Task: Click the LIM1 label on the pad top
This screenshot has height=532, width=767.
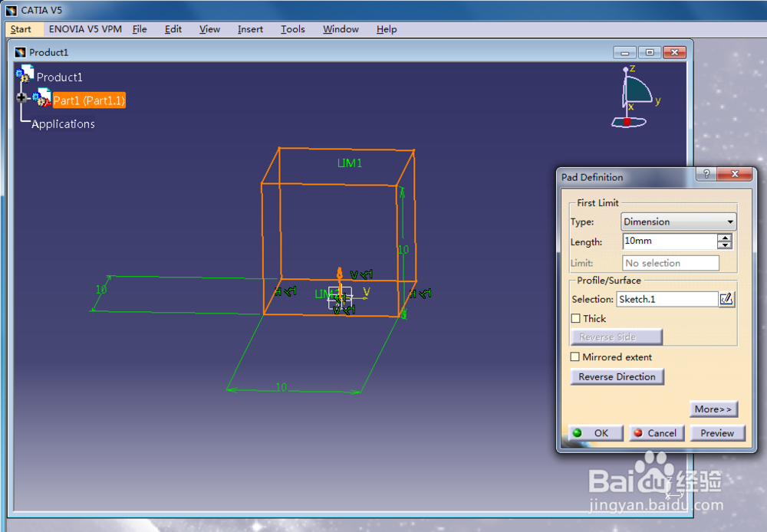Action: [350, 163]
